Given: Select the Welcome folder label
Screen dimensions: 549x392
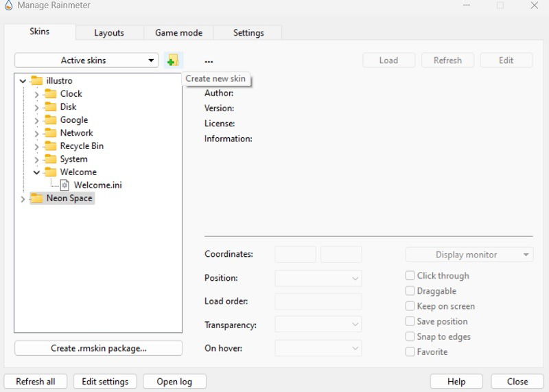Looking at the screenshot, I should pyautogui.click(x=78, y=172).
